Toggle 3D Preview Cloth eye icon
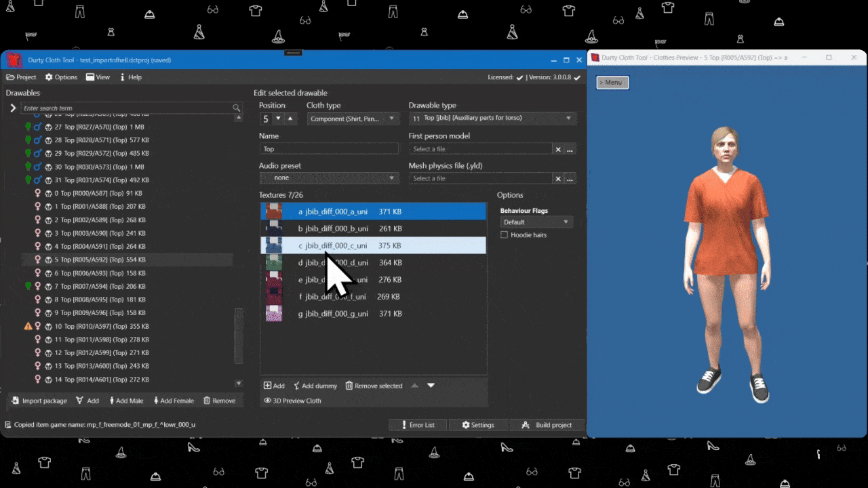868x488 pixels. (x=267, y=401)
